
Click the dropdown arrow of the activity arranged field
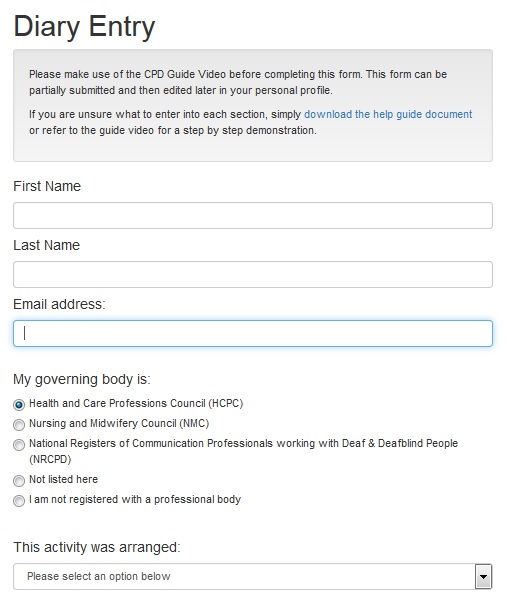[x=483, y=576]
